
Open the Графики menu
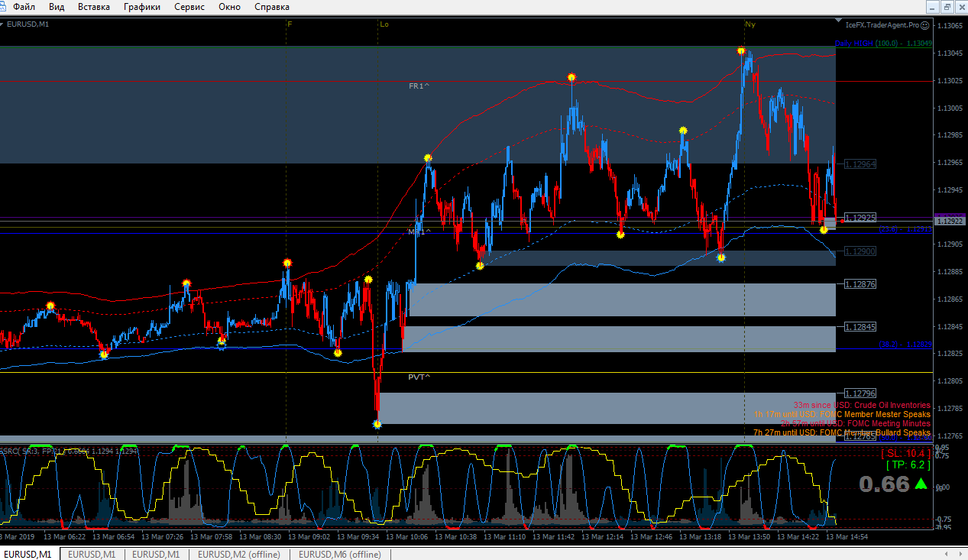(x=142, y=7)
